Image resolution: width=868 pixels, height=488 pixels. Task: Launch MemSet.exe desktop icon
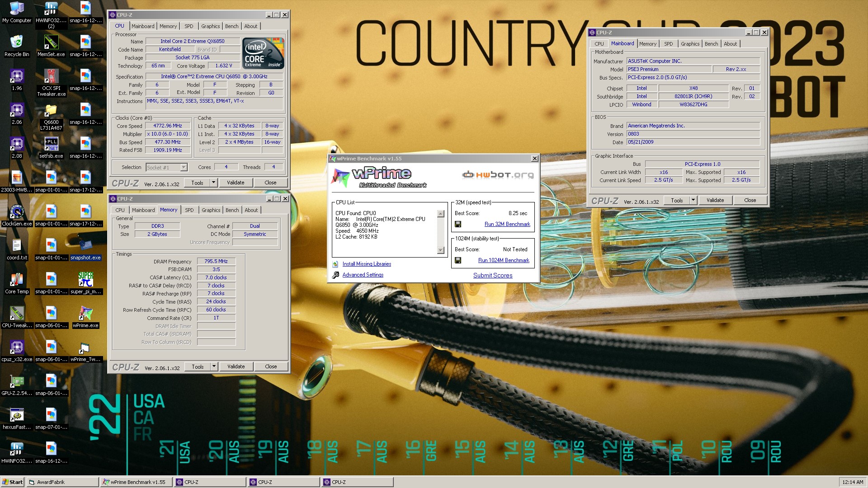[x=51, y=46]
